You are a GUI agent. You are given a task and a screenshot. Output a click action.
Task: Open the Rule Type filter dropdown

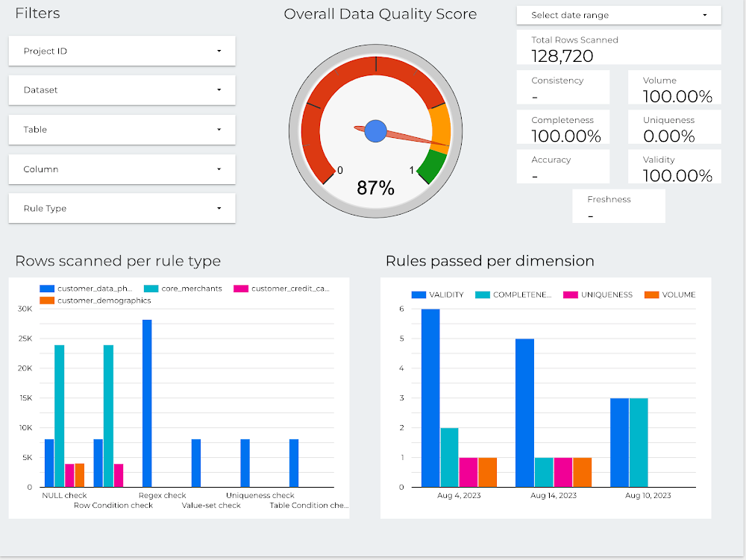coord(122,208)
